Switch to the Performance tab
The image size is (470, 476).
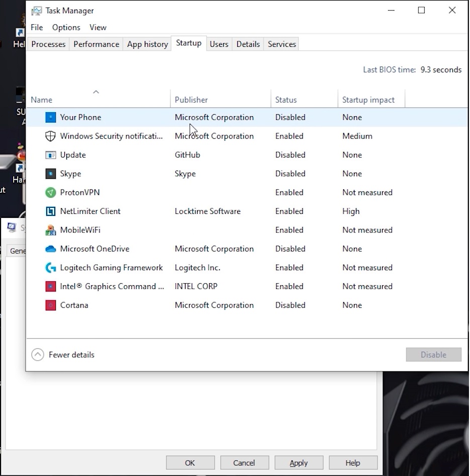(96, 44)
